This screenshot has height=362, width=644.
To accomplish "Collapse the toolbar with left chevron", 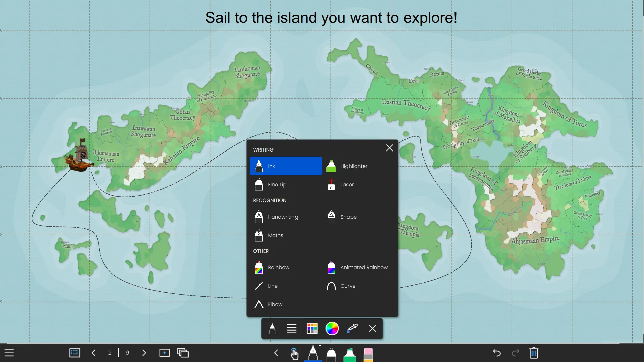I will point(276,353).
